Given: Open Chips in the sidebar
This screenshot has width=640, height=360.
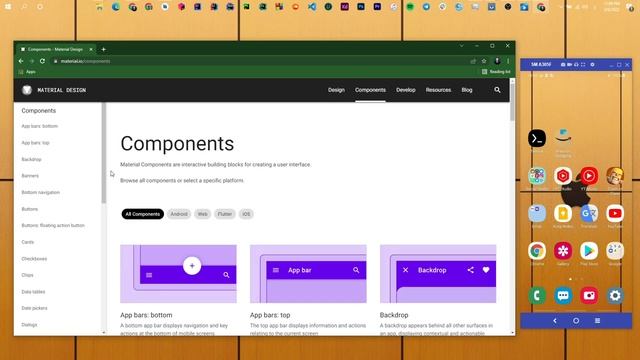Looking at the screenshot, I should [27, 275].
